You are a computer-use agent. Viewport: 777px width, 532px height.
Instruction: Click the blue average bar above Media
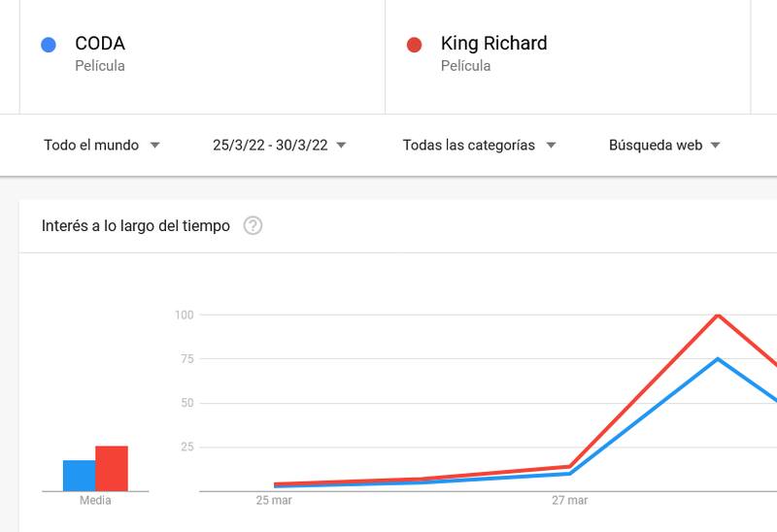(79, 476)
